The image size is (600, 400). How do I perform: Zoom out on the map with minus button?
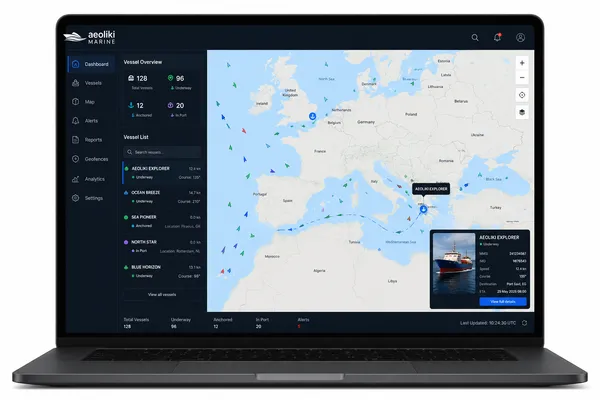522,78
